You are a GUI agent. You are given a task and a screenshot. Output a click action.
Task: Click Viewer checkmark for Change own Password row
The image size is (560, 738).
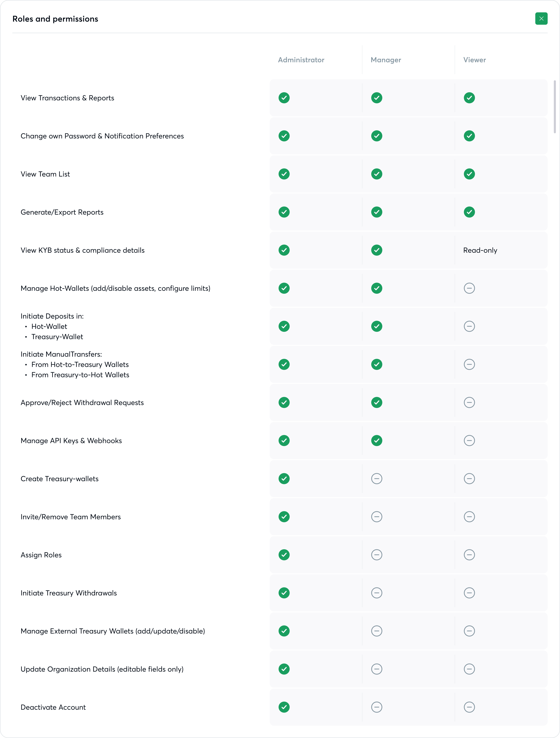(x=469, y=136)
